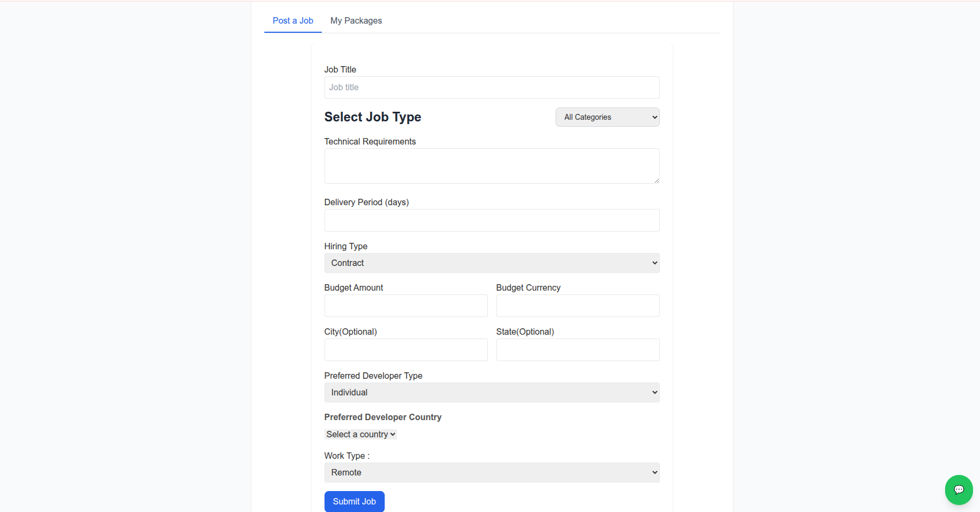Screen dimensions: 980x512
Task: Open the All Categories dropdown
Action: [607, 117]
